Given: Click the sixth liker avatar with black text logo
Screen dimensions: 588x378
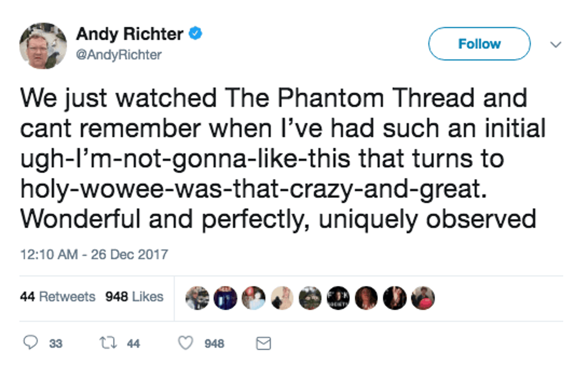Looking at the screenshot, I should [x=338, y=298].
